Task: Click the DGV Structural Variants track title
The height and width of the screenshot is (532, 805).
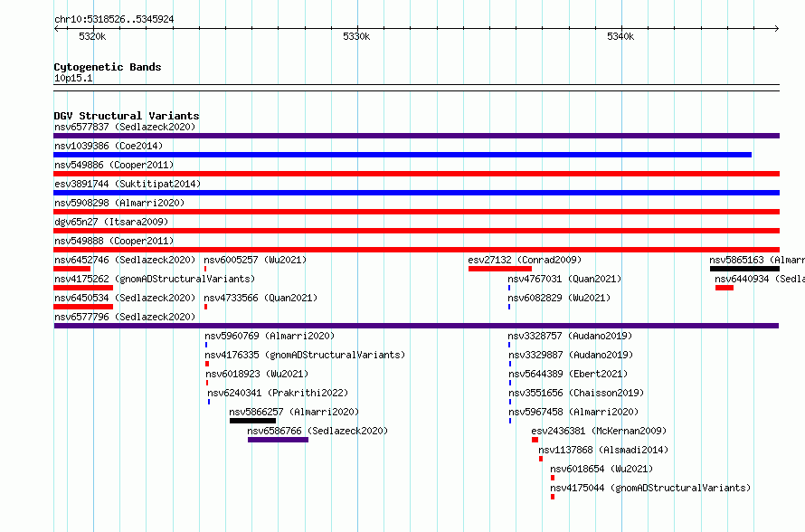Action: click(127, 116)
